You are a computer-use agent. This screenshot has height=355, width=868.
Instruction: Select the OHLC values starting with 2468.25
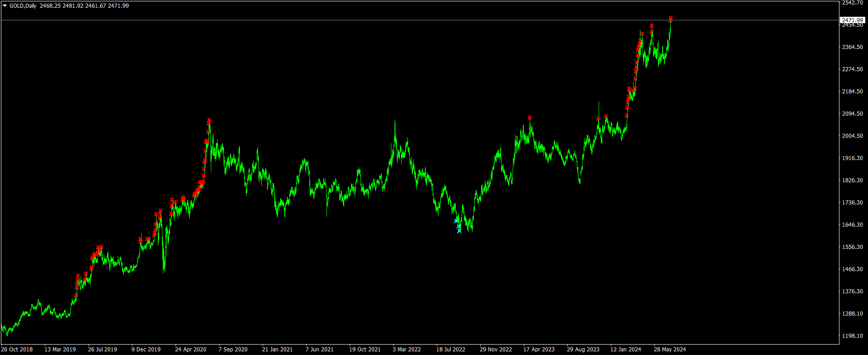84,6
